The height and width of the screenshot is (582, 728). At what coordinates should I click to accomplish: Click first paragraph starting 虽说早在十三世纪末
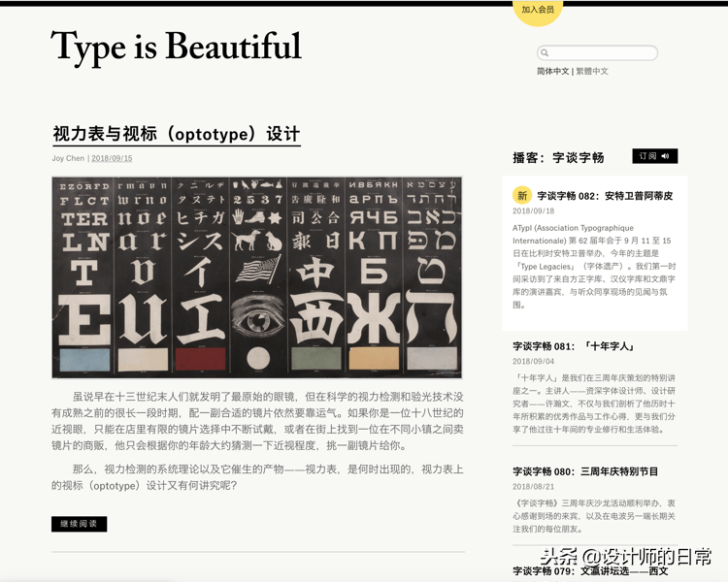257,421
